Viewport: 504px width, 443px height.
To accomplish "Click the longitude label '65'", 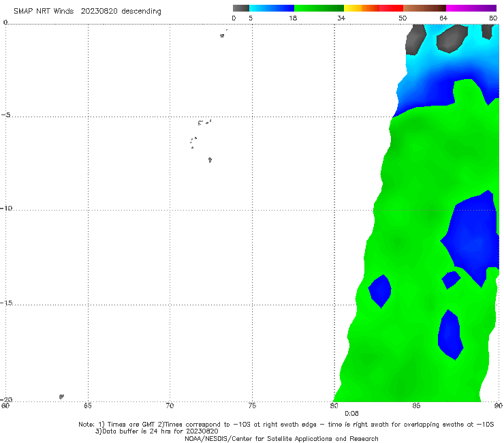I will (x=88, y=406).
